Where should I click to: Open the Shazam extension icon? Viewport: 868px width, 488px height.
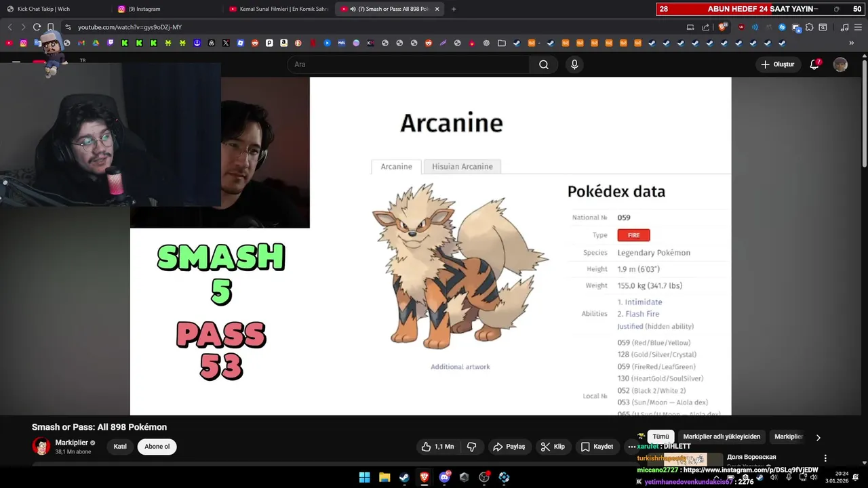point(782,27)
